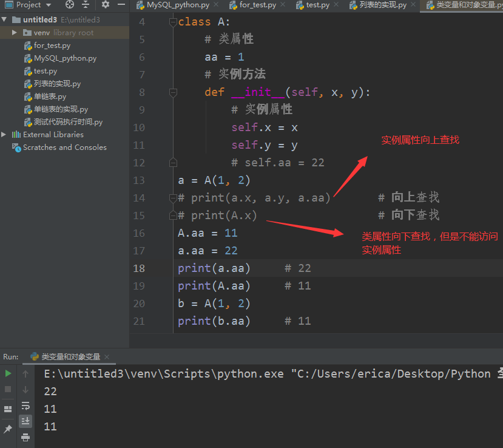
Task: Switch to test.py editor tab
Action: (x=317, y=5)
